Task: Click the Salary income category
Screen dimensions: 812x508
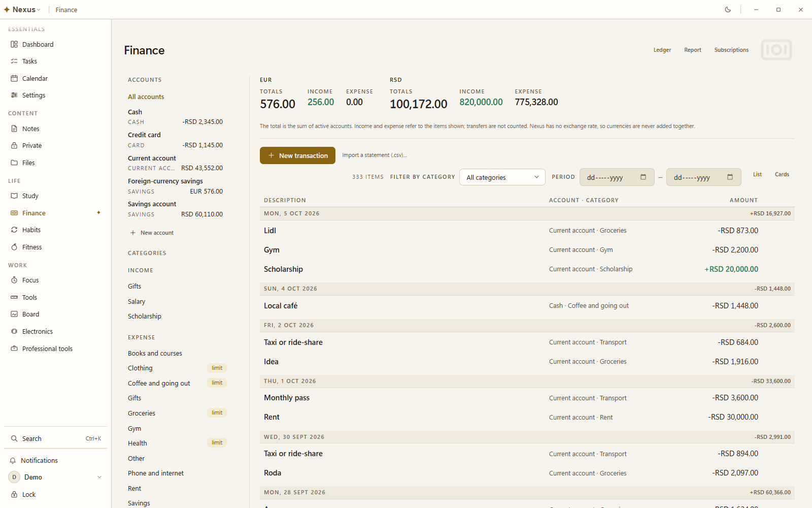Action: 137,301
